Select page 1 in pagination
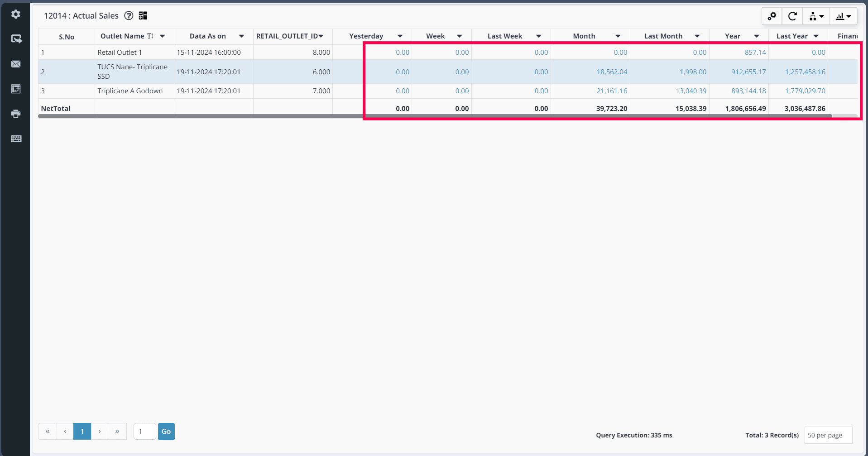868x456 pixels. click(x=82, y=432)
